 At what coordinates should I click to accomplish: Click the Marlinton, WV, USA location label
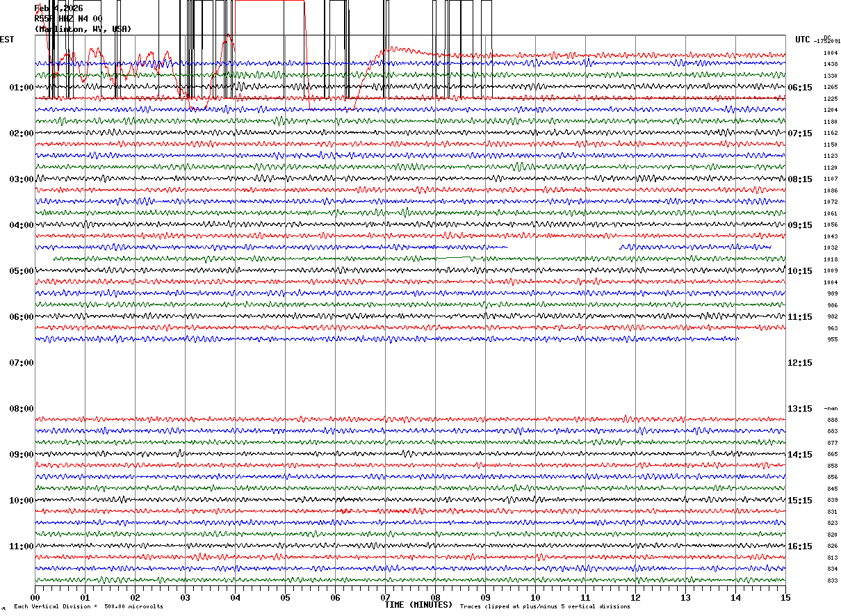click(x=83, y=29)
